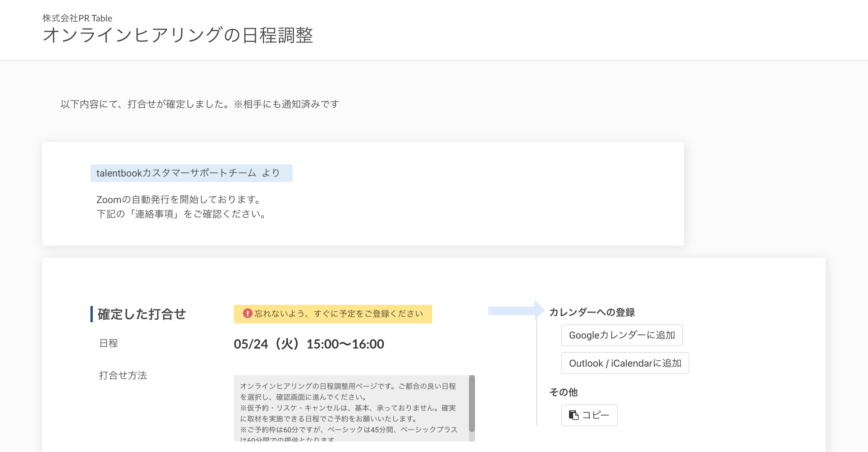Click the 打合せ方法 row label
Viewport: 868px width, 452px height.
click(x=123, y=375)
